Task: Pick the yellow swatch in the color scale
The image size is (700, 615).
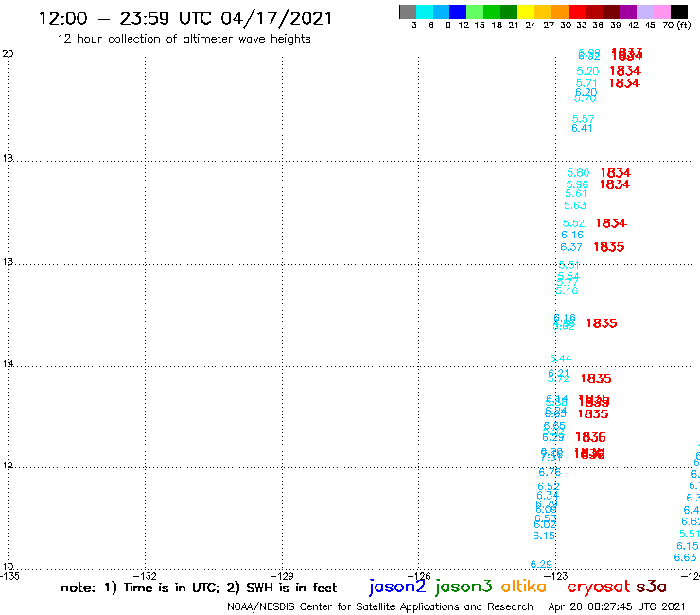Action: click(x=526, y=11)
